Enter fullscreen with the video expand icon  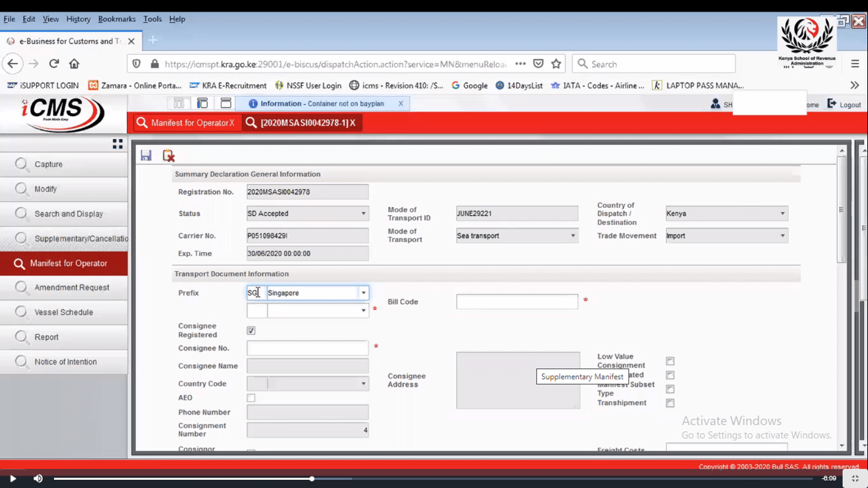pyautogui.click(x=855, y=478)
